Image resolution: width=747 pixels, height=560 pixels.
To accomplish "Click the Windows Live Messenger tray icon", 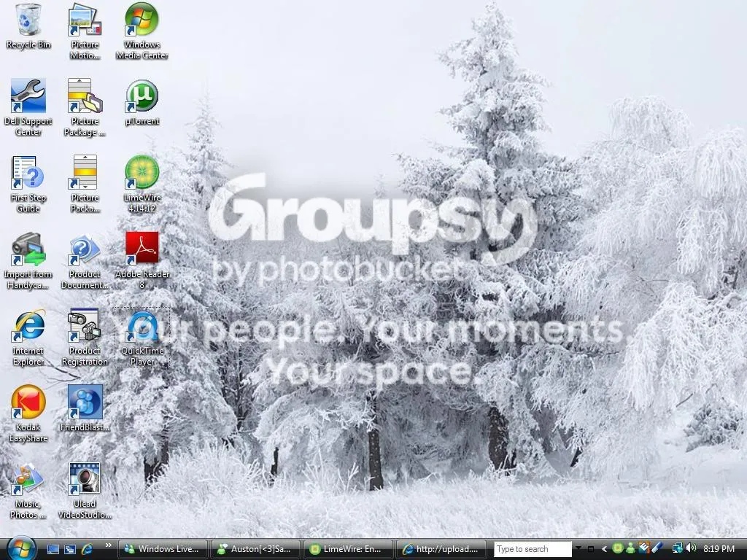I will coord(630,548).
